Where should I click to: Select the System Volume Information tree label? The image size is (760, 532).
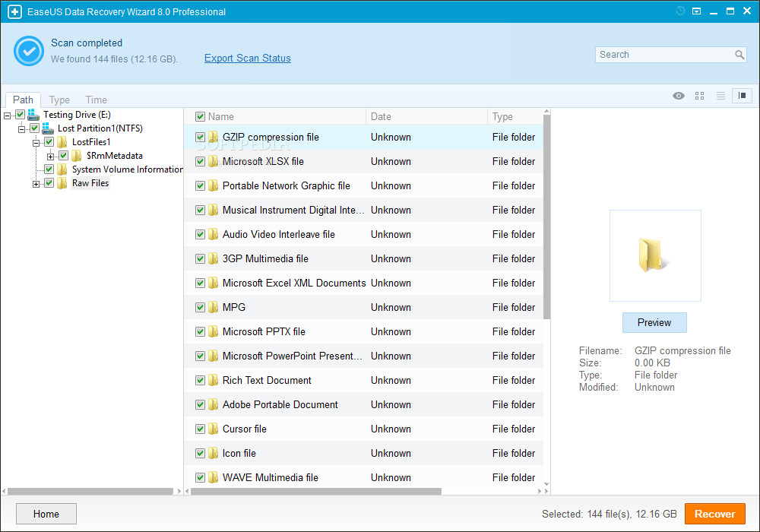128,169
